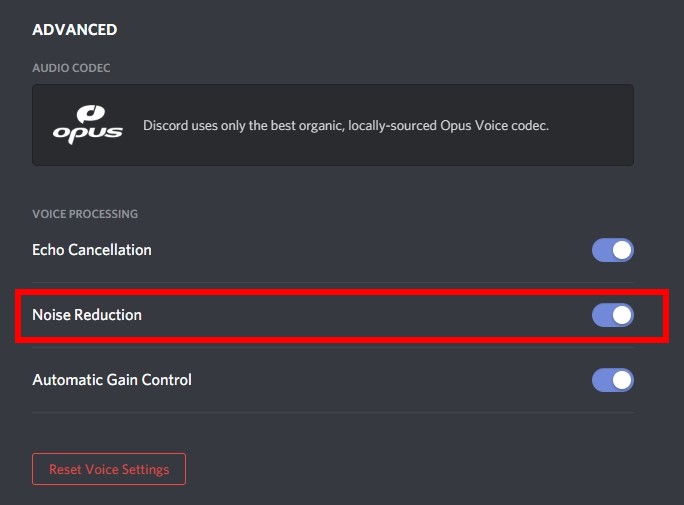
Task: Click the white knob of the Echo Cancellation switch
Action: 622,250
